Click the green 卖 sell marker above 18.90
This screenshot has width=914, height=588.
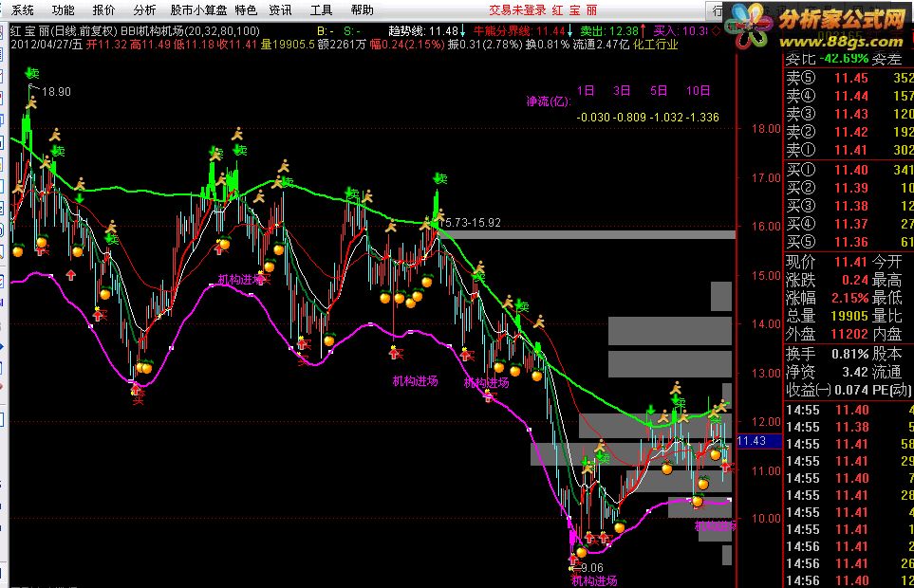(32, 73)
